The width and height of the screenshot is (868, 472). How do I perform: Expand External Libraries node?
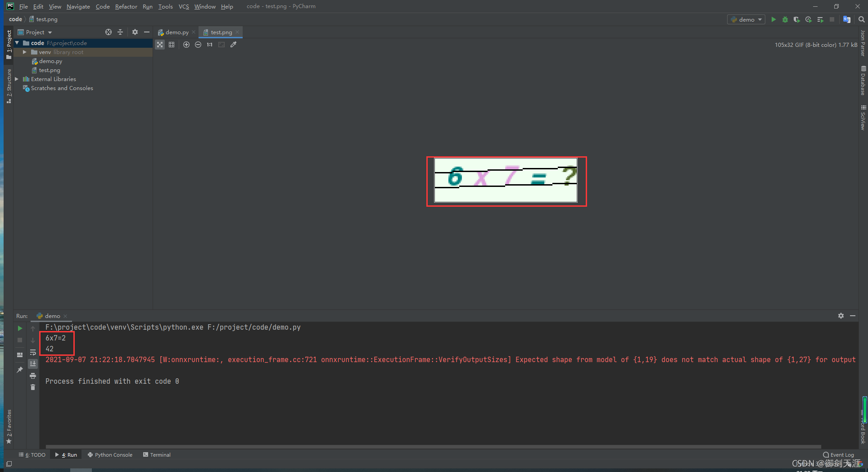point(17,79)
